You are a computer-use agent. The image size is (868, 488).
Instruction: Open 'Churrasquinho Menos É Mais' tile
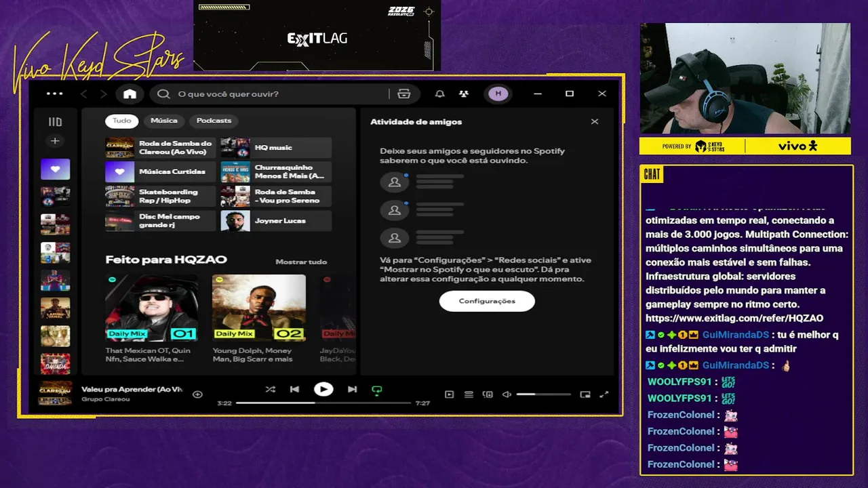pos(276,172)
